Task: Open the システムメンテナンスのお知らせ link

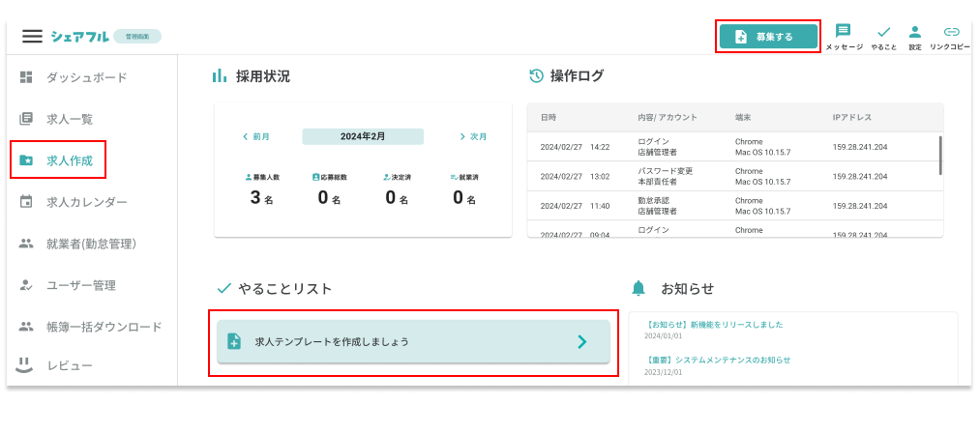Action: coord(718,360)
